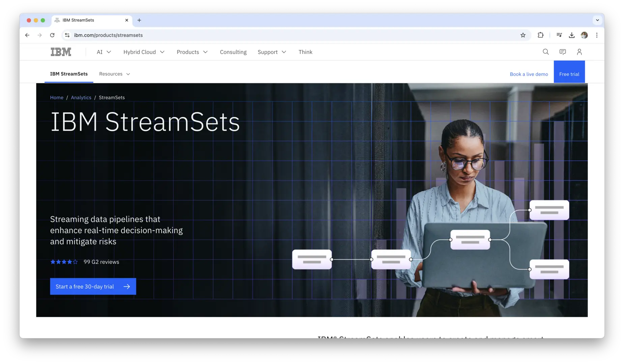Click Start a free 30-day trial
Viewport: 624px width, 364px height.
(93, 286)
